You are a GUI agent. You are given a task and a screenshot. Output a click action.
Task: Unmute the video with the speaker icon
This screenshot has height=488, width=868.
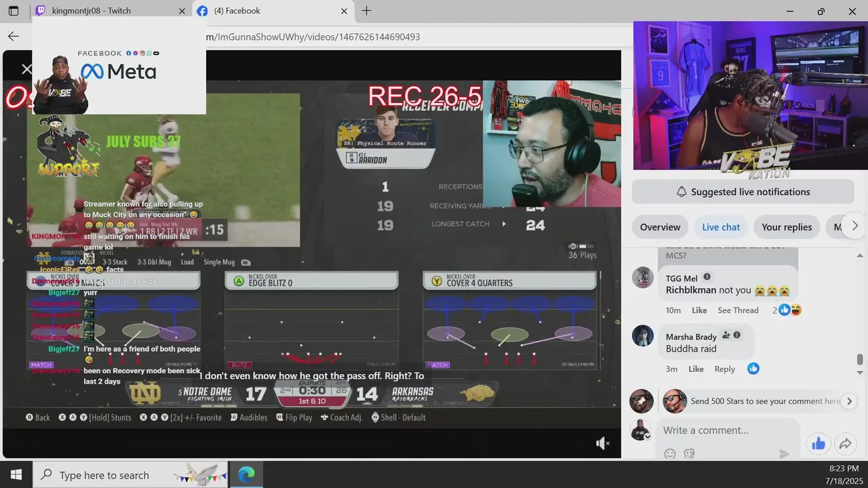[x=603, y=443]
